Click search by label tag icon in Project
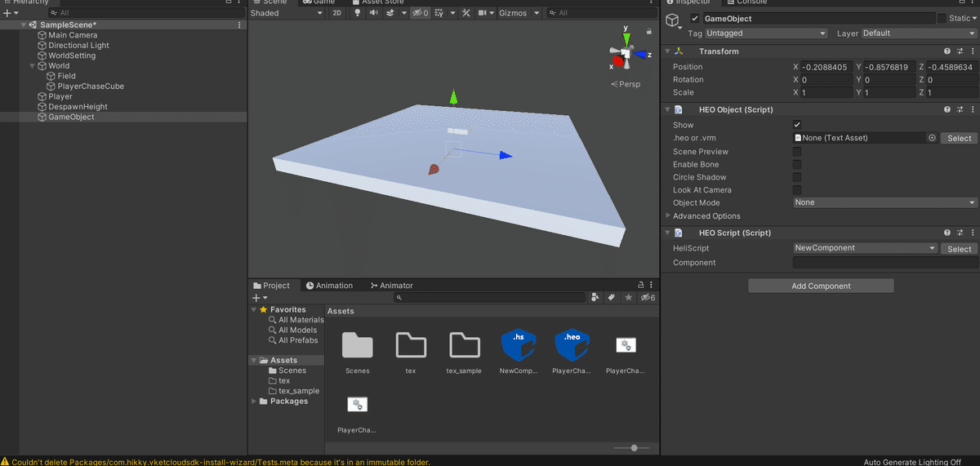The image size is (980, 466). [x=611, y=298]
